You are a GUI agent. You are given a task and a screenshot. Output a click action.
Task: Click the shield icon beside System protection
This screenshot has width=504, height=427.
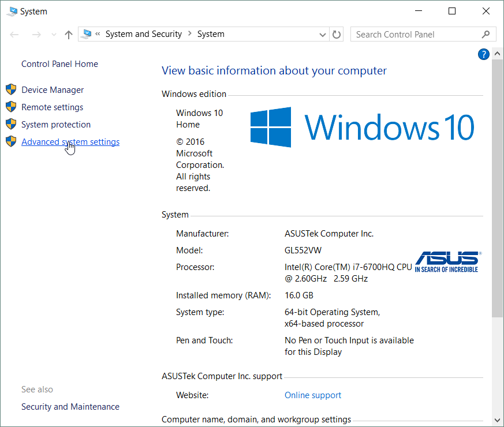click(x=11, y=124)
